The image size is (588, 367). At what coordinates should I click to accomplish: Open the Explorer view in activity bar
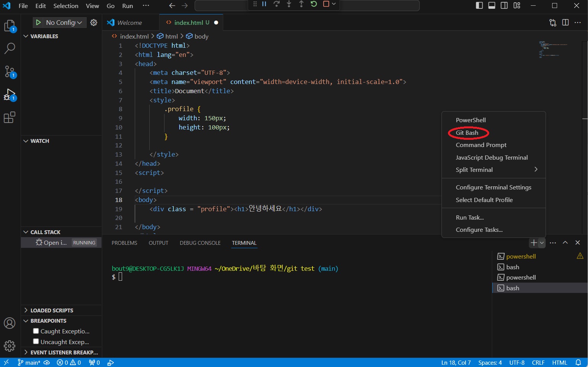point(10,26)
